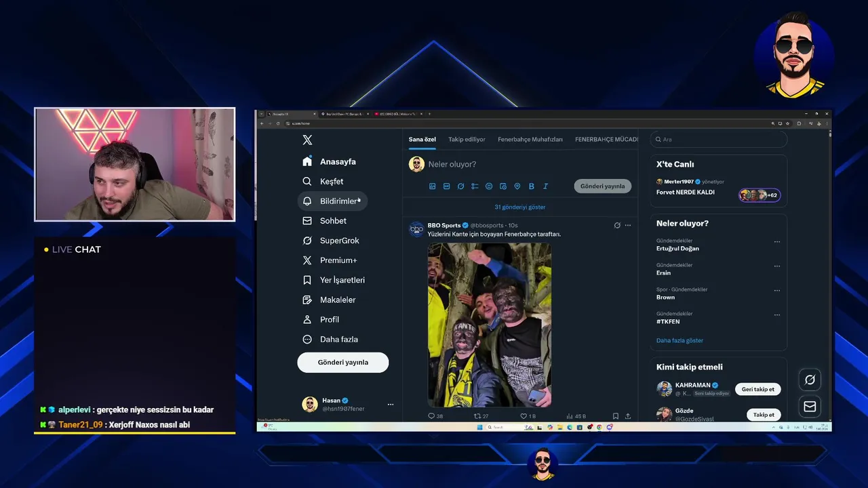The image size is (868, 488).
Task: Switch to Takip ediliyor tab
Action: 467,139
